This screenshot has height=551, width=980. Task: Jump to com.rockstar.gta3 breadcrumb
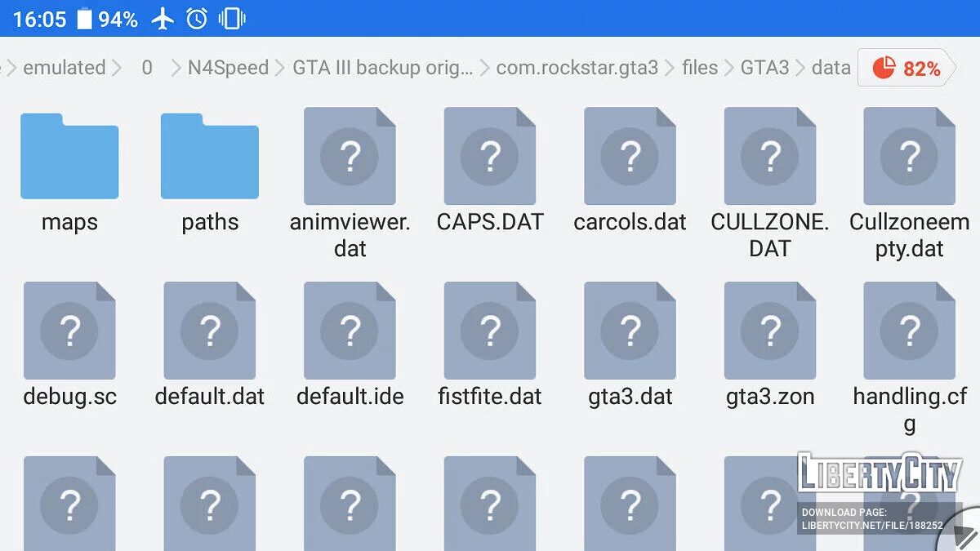pyautogui.click(x=577, y=68)
